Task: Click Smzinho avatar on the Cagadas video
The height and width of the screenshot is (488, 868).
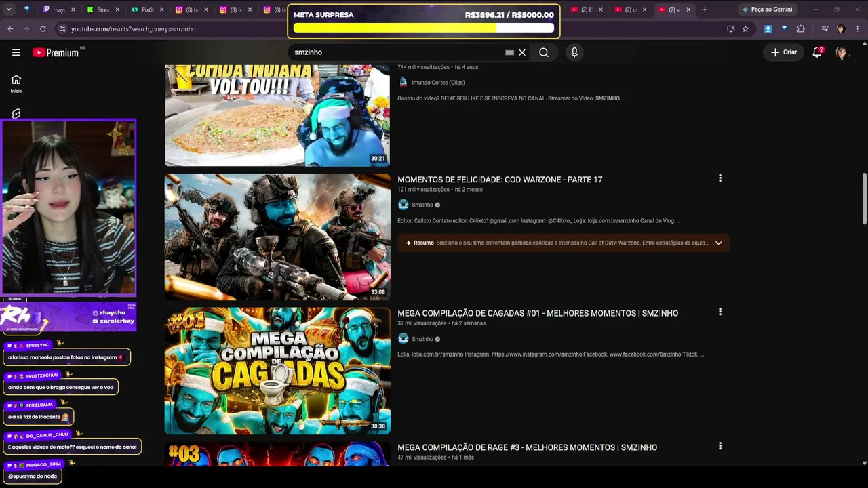Action: click(403, 339)
